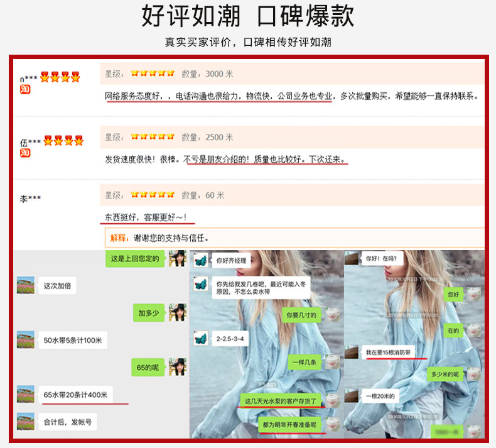496x448 pixels.
Task: Click the 您好 chat bubble
Action: [453, 295]
